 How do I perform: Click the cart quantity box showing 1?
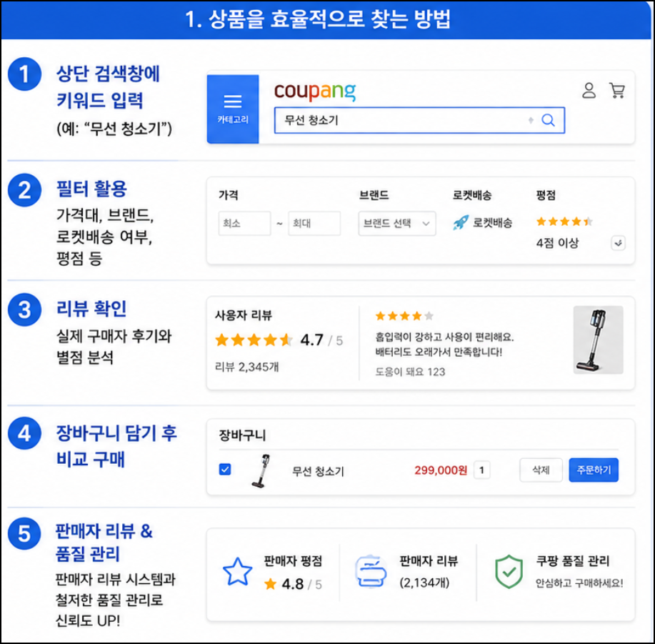click(x=481, y=470)
